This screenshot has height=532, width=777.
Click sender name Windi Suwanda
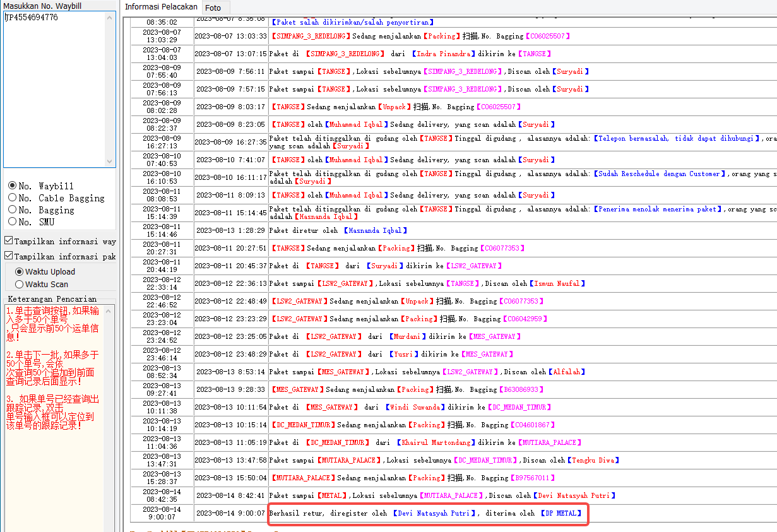(x=415, y=407)
